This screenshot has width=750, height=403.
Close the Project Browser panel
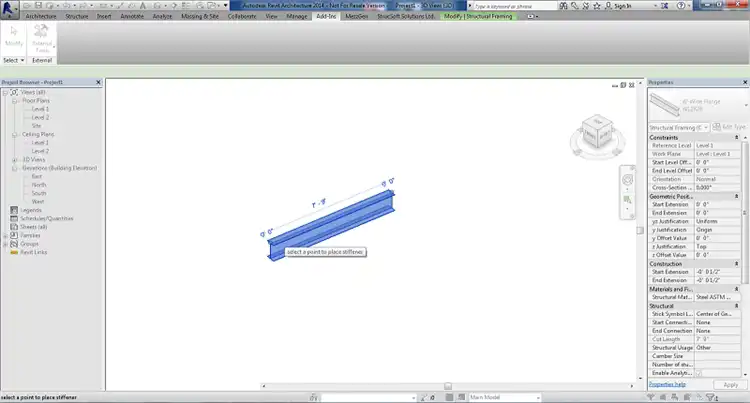98,82
